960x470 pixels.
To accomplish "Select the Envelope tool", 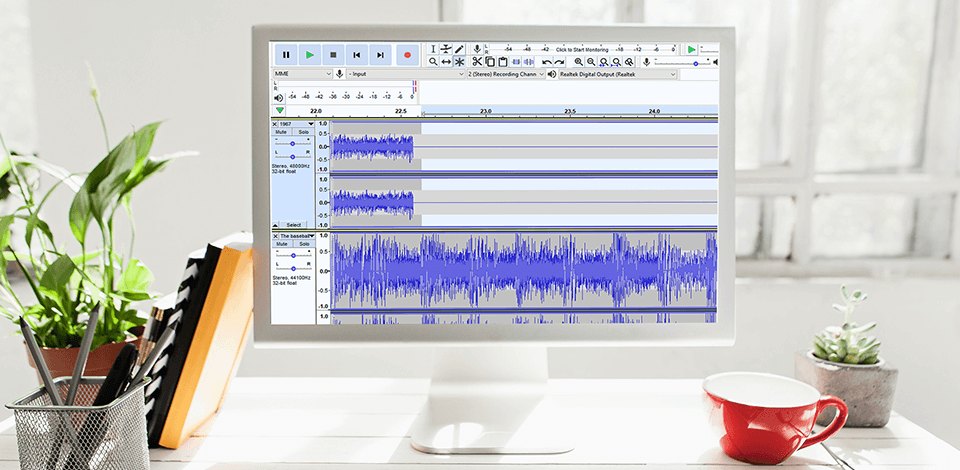I will 446,49.
